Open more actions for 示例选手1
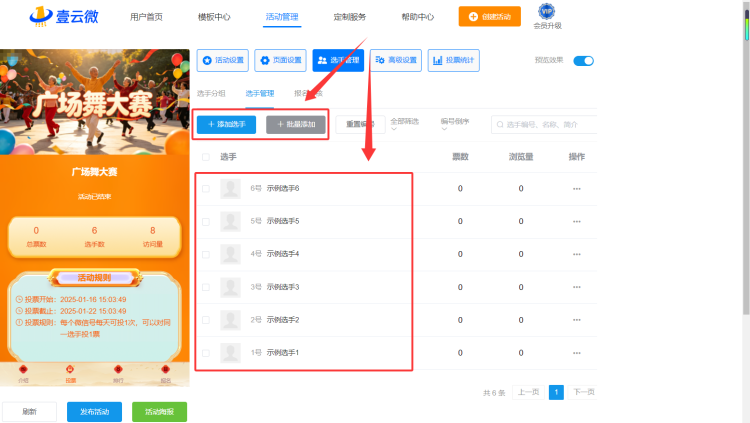 point(577,353)
